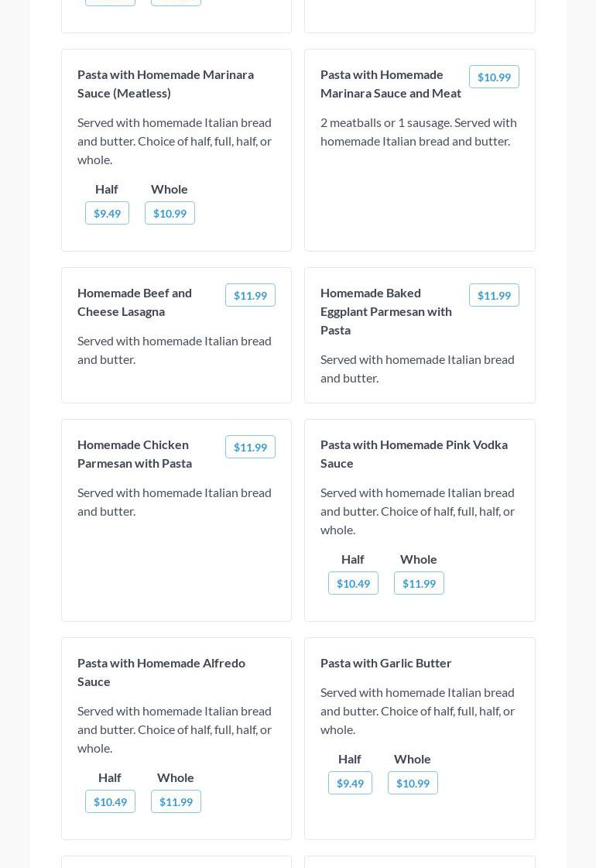Select Whole $10.99 for Meatless Marinara Pasta
The height and width of the screenshot is (868, 596).
[x=170, y=213]
